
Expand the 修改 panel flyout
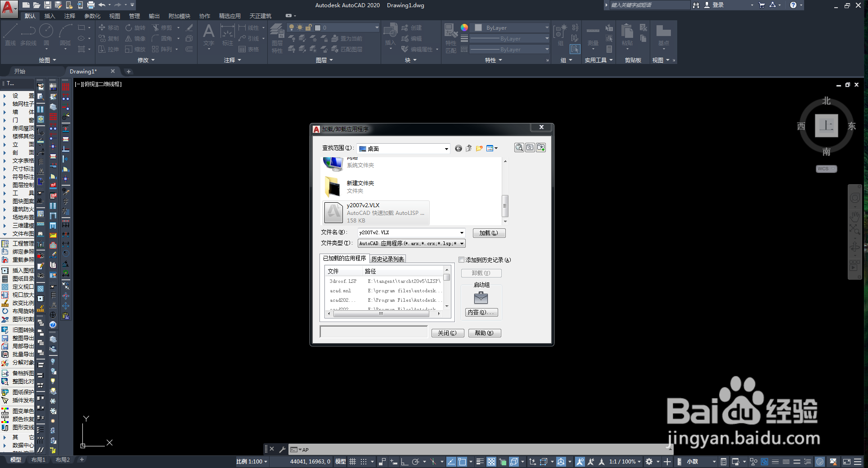click(x=146, y=60)
